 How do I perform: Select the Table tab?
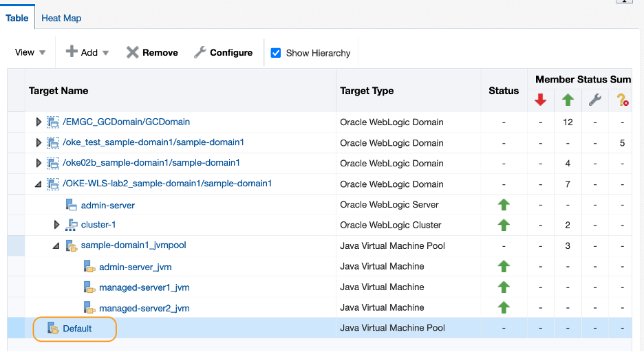point(17,19)
